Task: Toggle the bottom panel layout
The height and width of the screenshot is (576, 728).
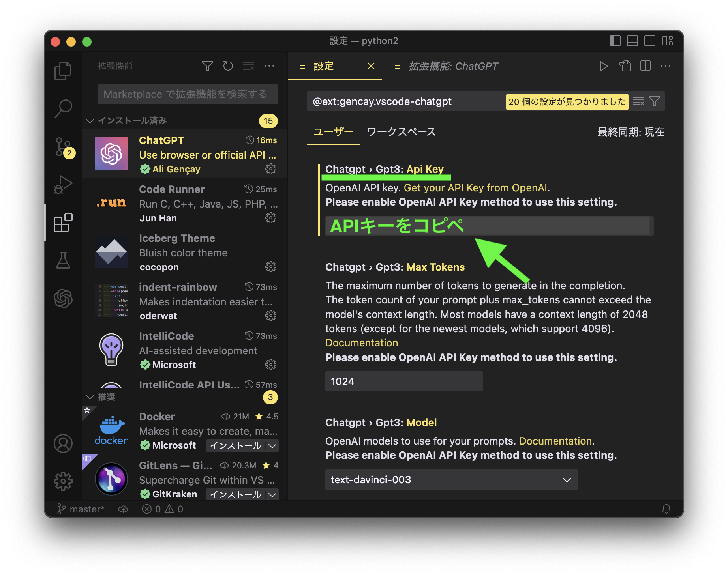Action: coord(632,41)
